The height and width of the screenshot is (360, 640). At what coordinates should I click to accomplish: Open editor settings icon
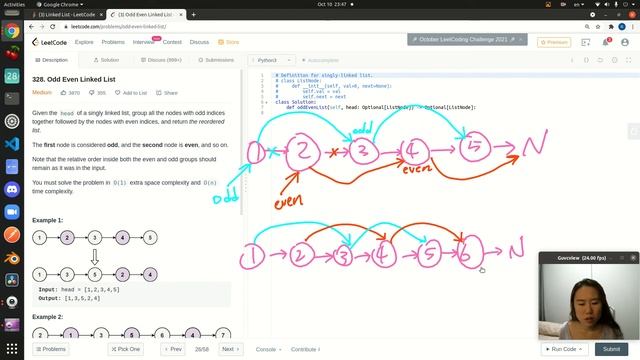point(614,60)
